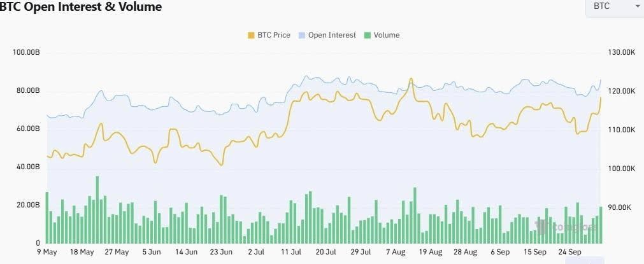The image size is (644, 264).
Task: Click the last green volume bar
Action: pos(601,225)
